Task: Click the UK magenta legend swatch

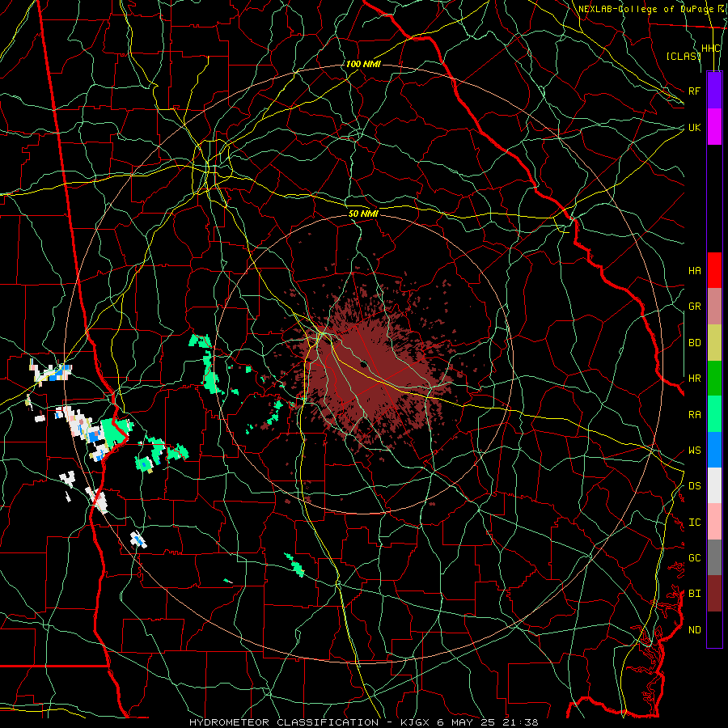Action: 714,127
